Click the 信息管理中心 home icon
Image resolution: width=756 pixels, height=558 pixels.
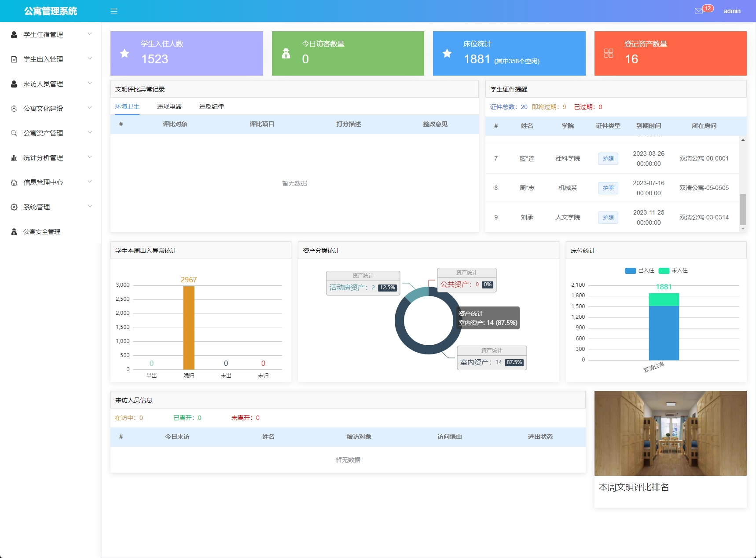tap(14, 182)
